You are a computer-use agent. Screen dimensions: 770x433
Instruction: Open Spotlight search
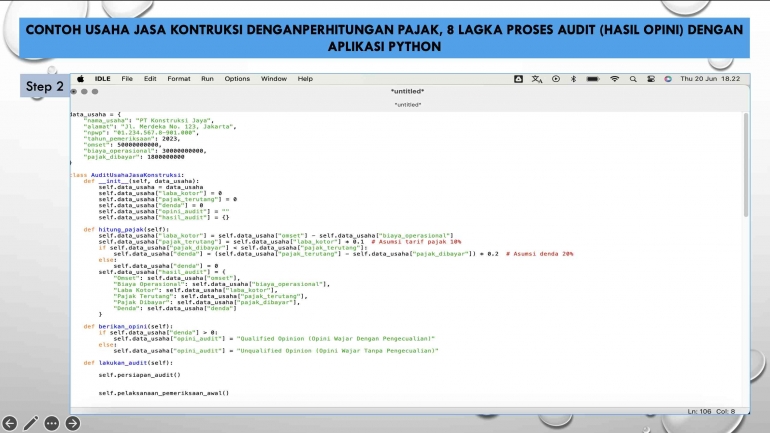[633, 79]
